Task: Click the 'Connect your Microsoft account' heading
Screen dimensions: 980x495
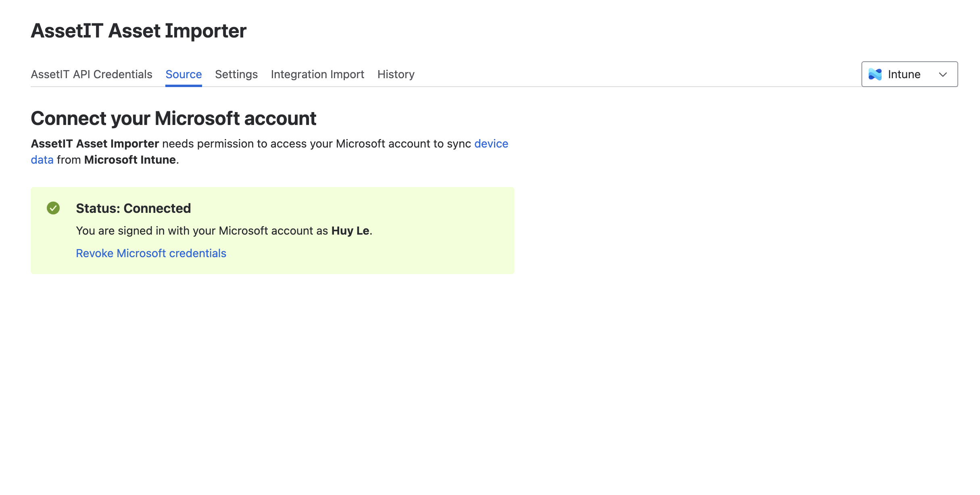Action: 173,119
